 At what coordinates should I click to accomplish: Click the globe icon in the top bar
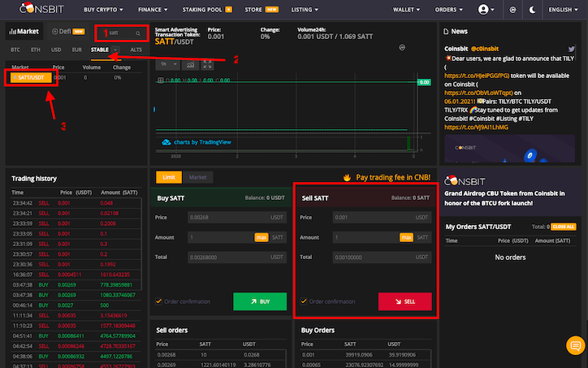[512, 10]
